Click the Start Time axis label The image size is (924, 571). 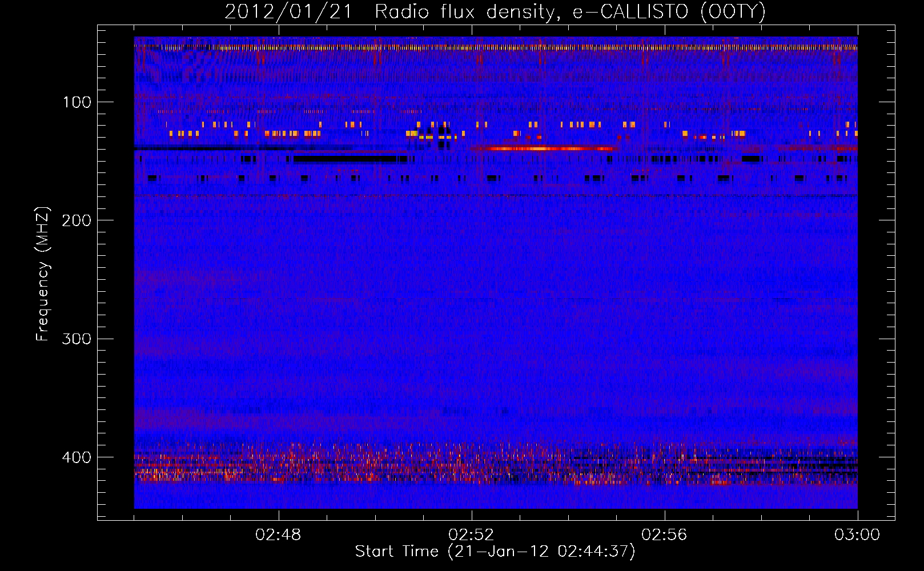(x=495, y=552)
